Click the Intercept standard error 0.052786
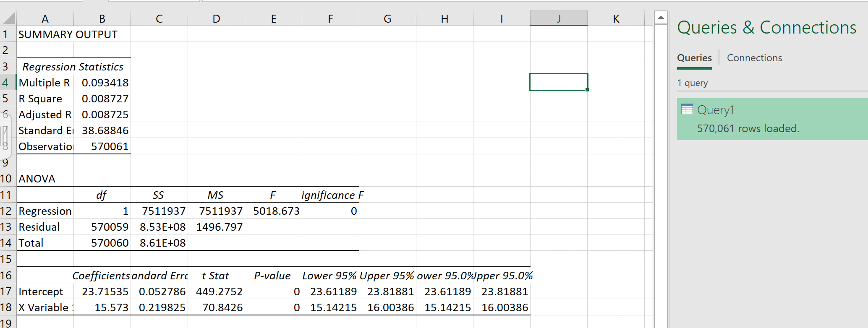The image size is (868, 328). (159, 291)
